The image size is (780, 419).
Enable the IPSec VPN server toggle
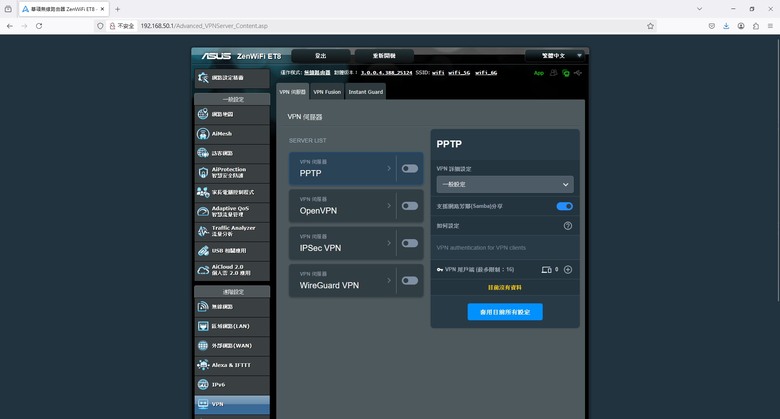click(x=410, y=243)
